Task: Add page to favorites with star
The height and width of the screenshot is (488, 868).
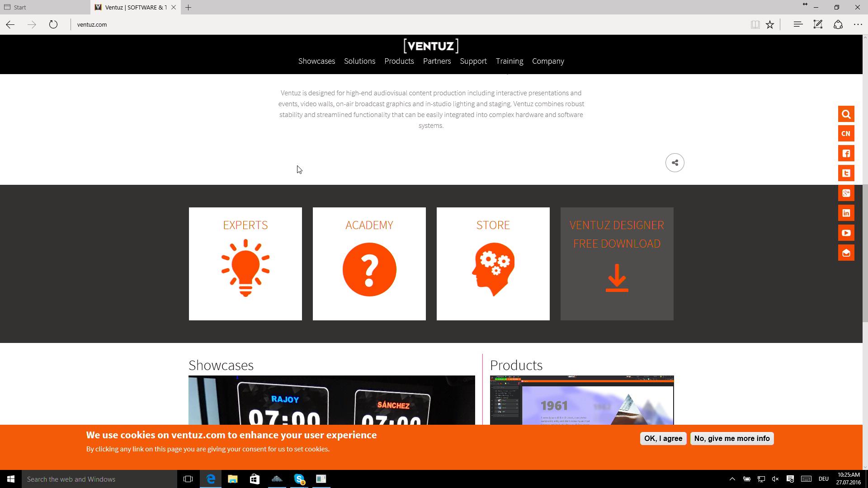Action: 770,24
